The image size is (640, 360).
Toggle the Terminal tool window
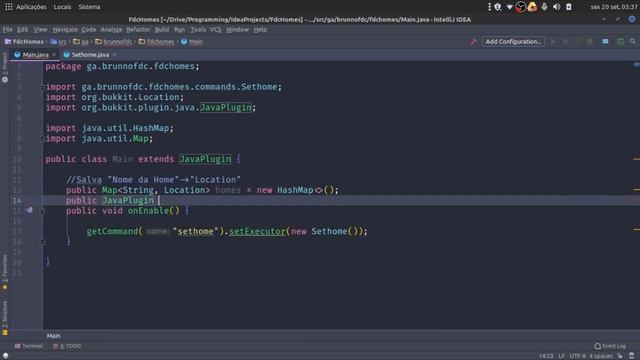tap(29, 346)
